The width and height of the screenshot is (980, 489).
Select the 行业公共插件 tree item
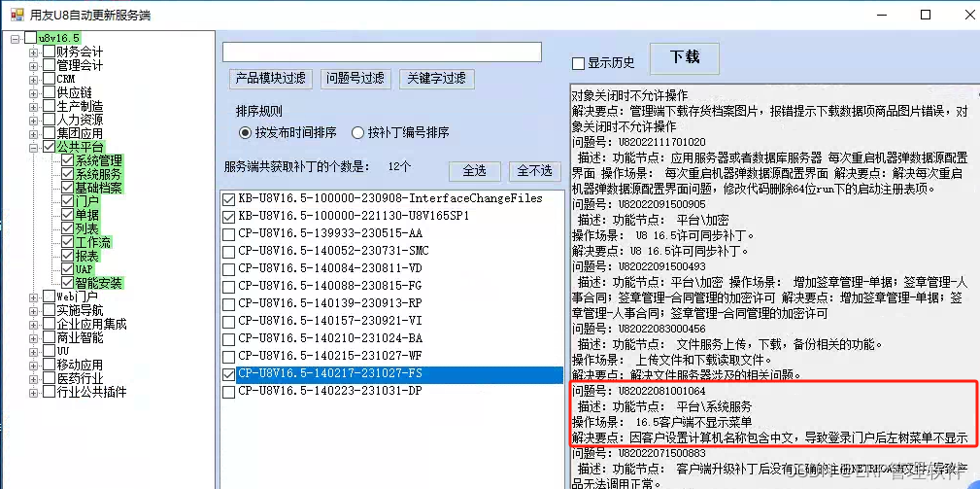coord(92,392)
